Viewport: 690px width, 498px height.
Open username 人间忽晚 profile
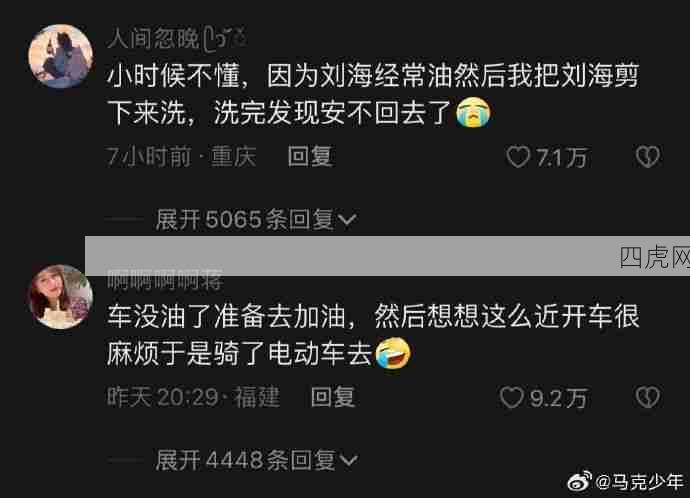tap(177, 39)
